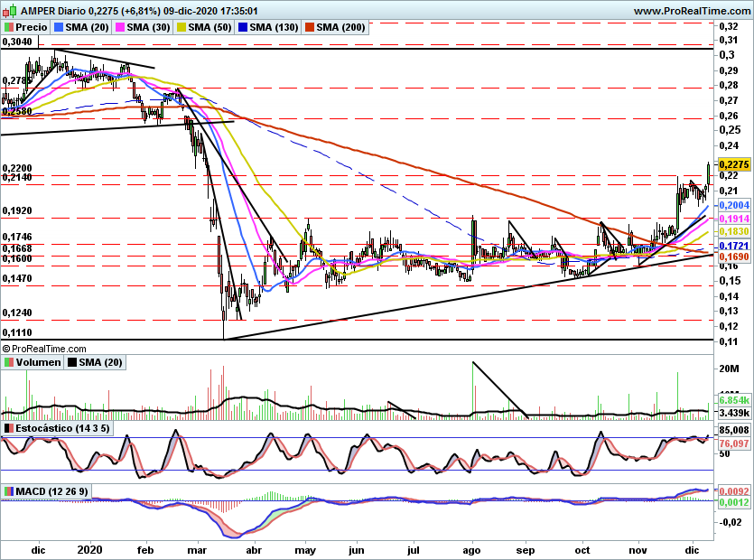The image size is (754, 560).
Task: Select the SMA (30) legend label
Action: (x=149, y=27)
